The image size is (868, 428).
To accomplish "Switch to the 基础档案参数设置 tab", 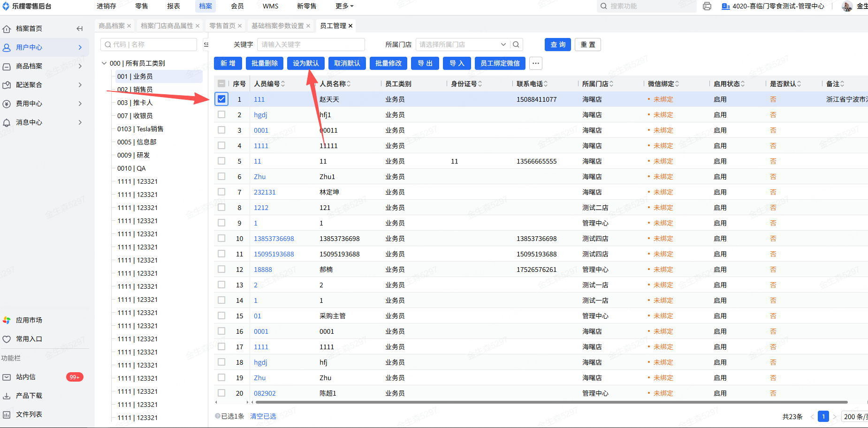I will click(277, 26).
